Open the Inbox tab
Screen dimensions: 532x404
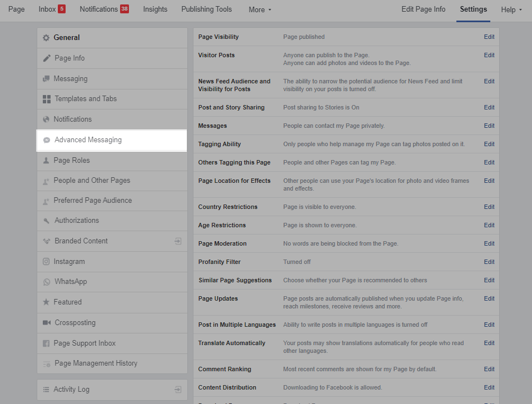pos(47,9)
